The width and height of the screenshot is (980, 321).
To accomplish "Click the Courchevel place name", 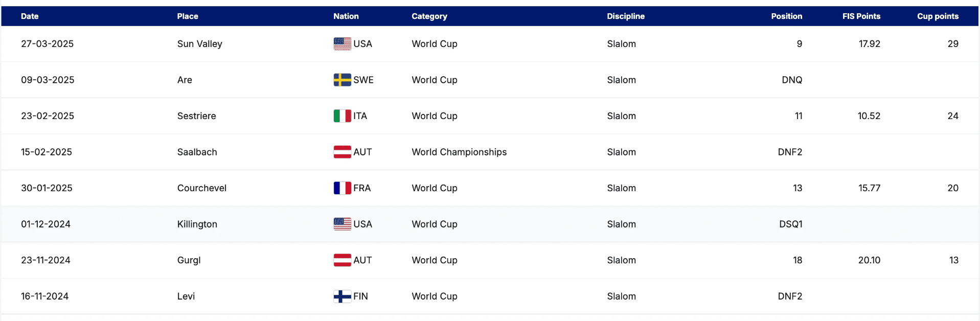I will click(x=201, y=188).
